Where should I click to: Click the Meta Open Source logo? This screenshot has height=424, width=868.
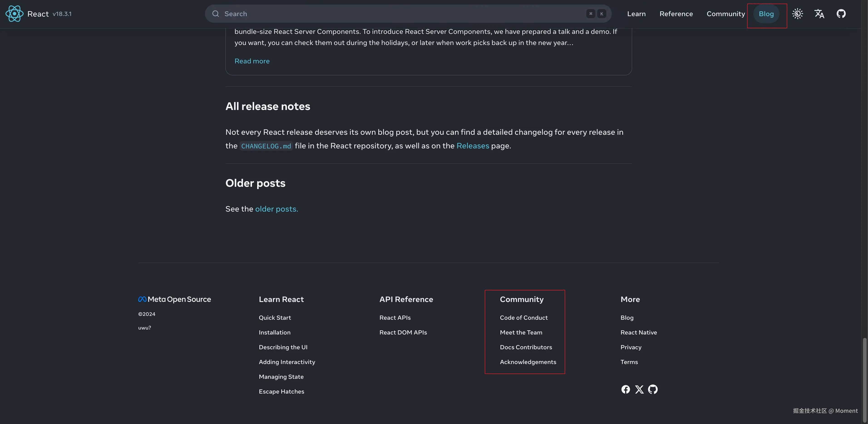175,299
